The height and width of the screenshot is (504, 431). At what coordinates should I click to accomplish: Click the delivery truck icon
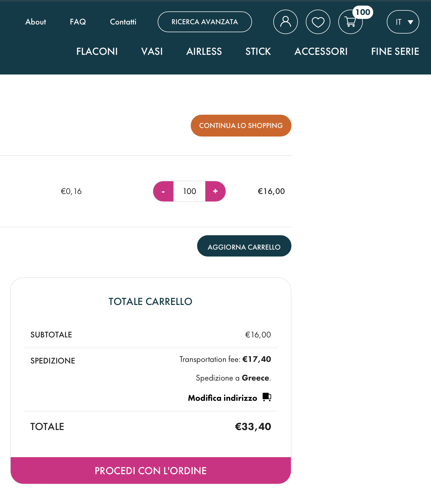(x=267, y=397)
